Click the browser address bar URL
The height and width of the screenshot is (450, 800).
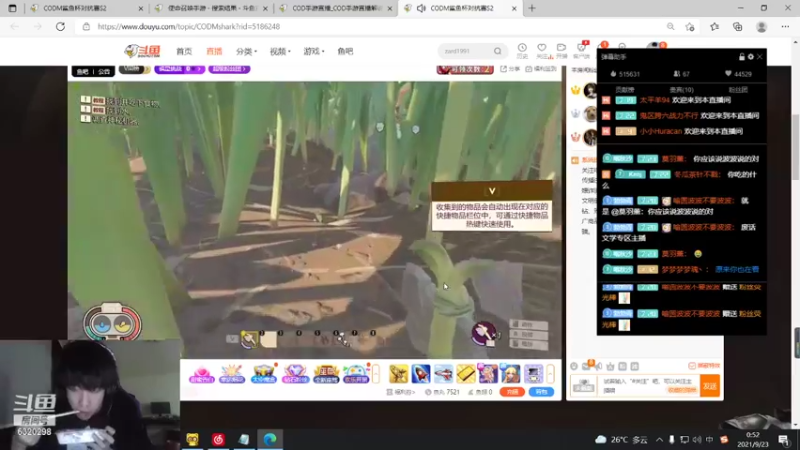189,27
